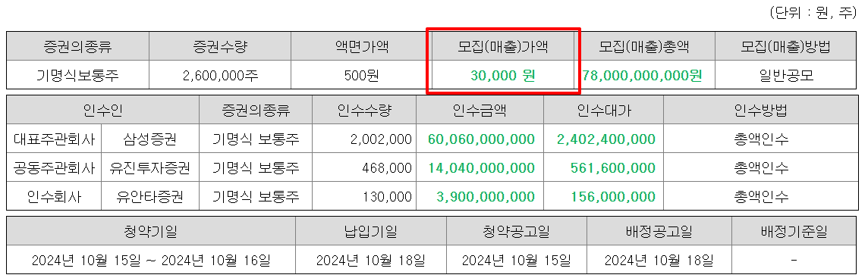This screenshot has height=278, width=868.
Task: Click the 3,900,000,000 amount
Action: click(x=486, y=196)
